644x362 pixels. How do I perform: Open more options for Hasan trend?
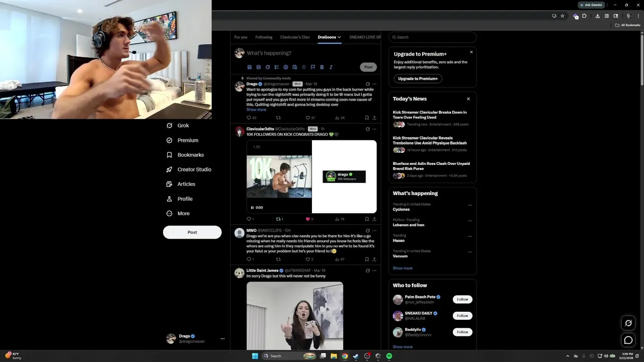(x=470, y=236)
